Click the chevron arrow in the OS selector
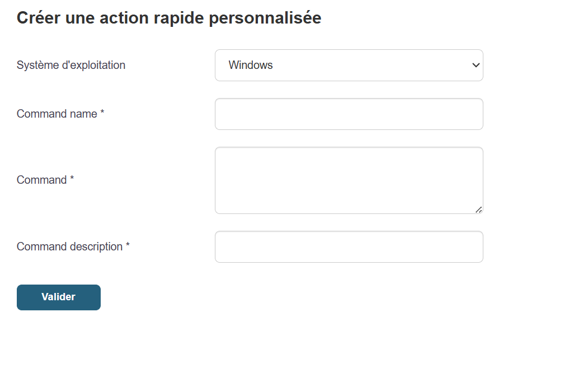This screenshot has width=588, height=377. click(x=476, y=66)
